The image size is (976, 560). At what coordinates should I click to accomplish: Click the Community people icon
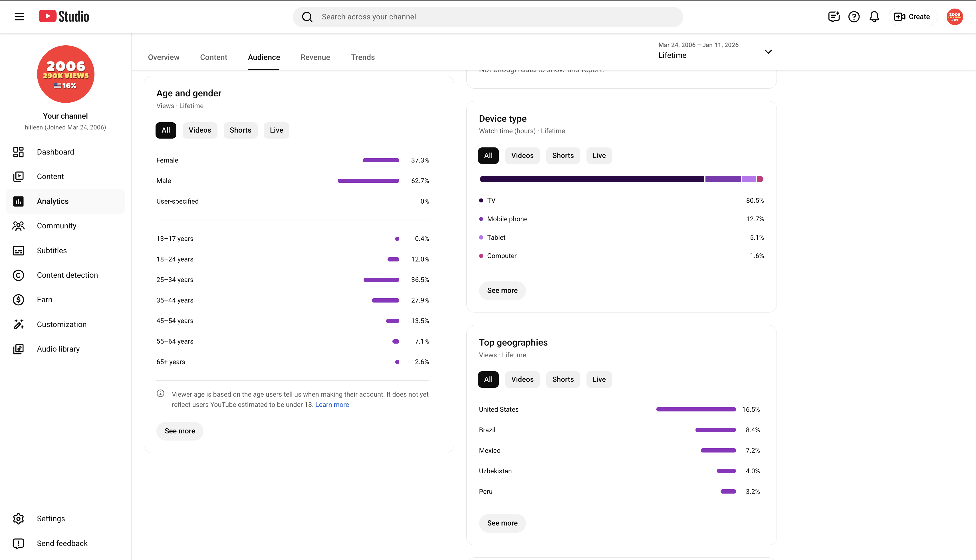tap(19, 226)
